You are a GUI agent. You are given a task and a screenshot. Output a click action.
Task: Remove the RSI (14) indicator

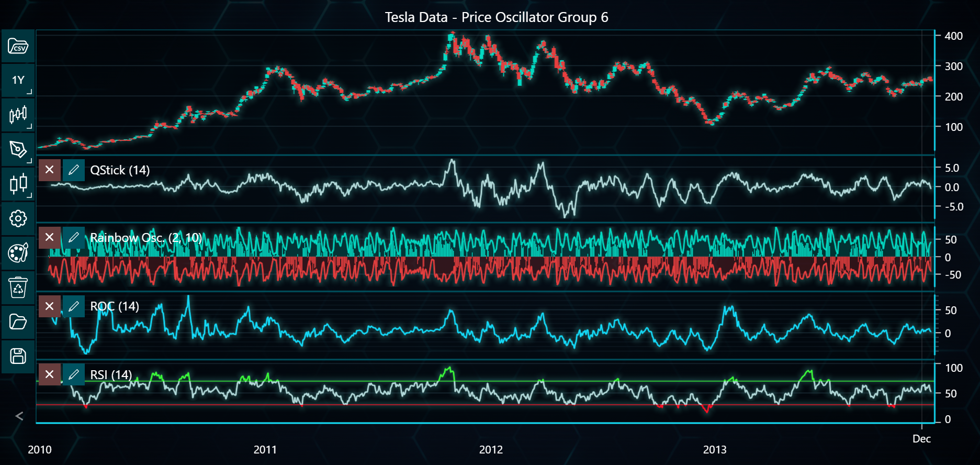pyautogui.click(x=50, y=374)
